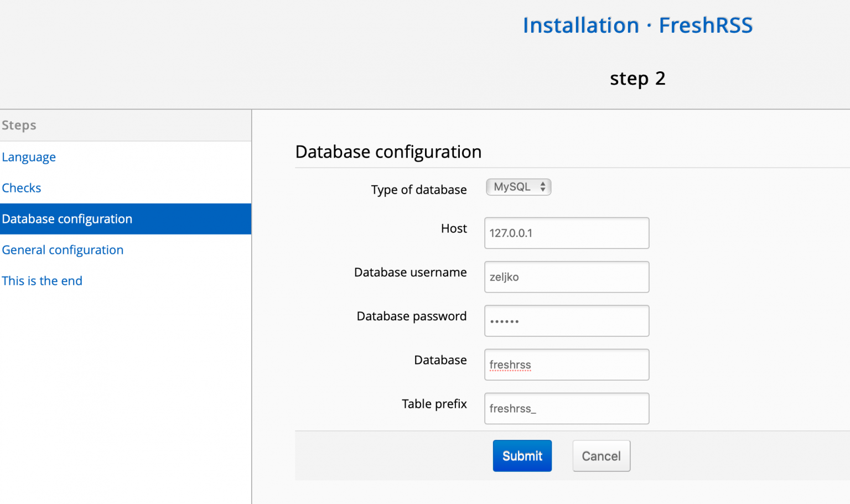Click the Submit button
850x504 pixels.
(x=521, y=455)
